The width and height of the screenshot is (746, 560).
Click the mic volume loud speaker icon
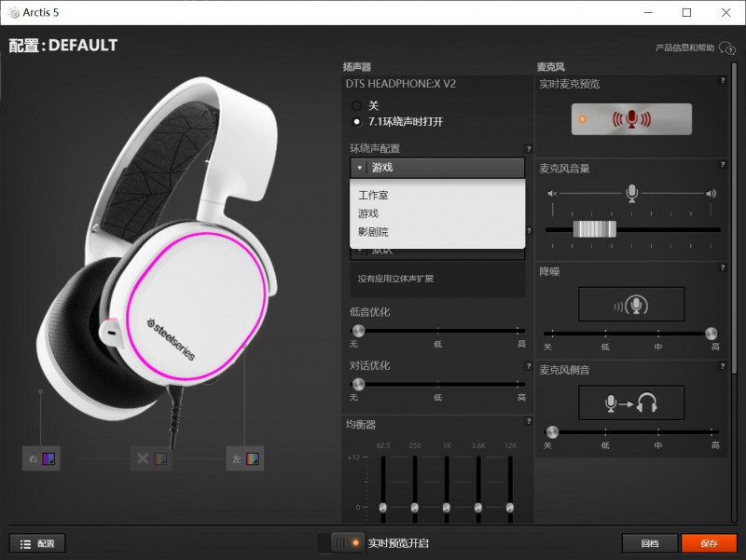[x=711, y=194]
